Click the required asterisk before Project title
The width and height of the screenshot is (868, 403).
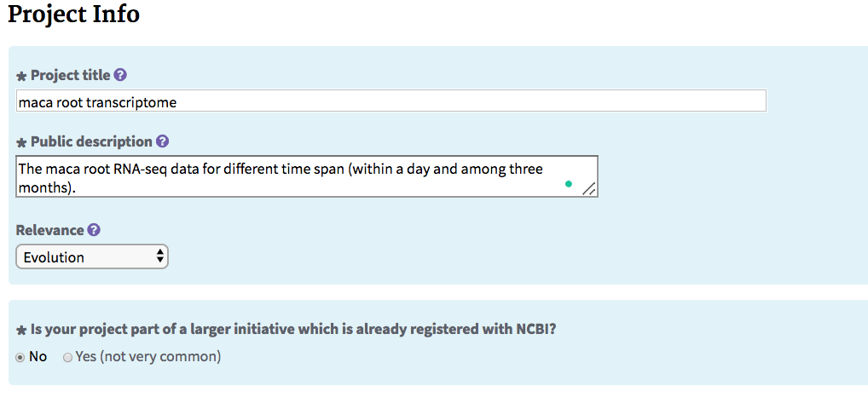pos(21,77)
